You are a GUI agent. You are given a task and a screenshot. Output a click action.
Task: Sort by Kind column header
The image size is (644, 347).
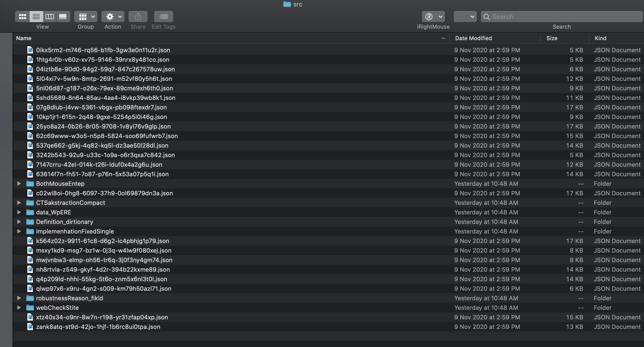600,38
